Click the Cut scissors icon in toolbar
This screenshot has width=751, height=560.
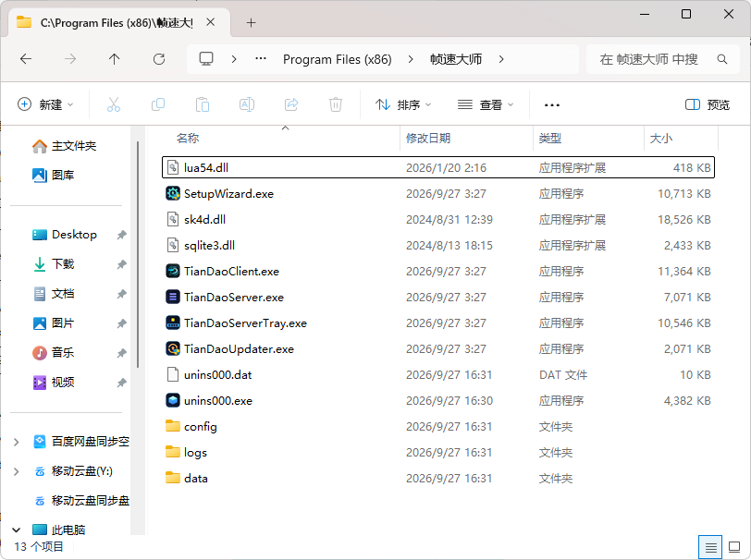pos(114,104)
